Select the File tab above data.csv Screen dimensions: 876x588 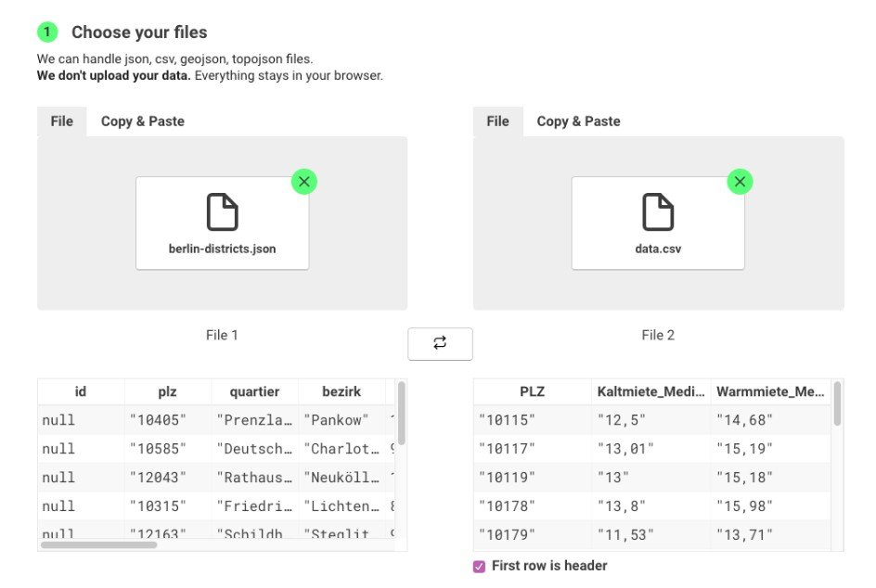point(497,121)
